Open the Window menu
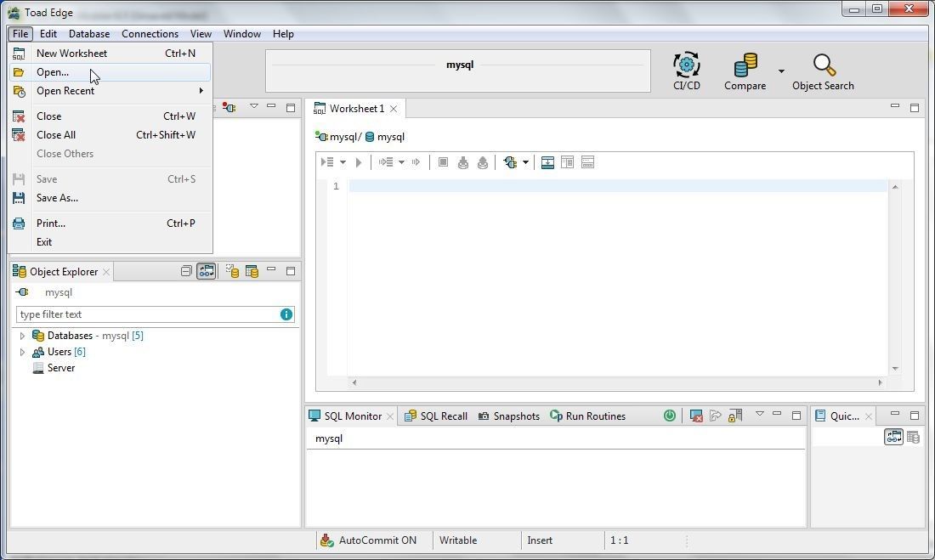Viewport: 935px width, 560px height. (241, 34)
